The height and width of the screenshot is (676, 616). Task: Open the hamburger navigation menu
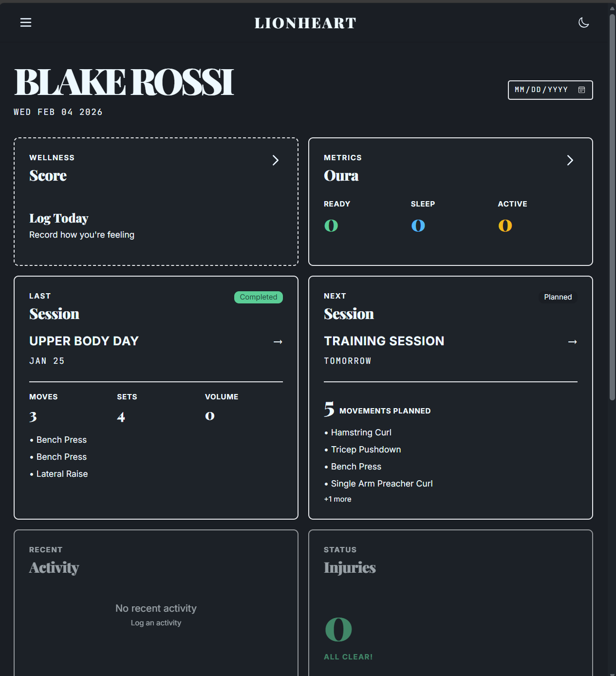pyautogui.click(x=26, y=23)
